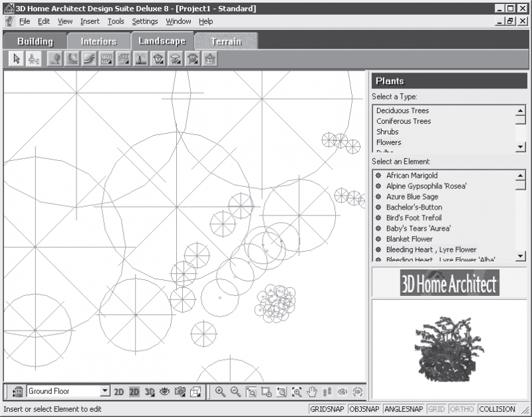Open the barbecue accessories tool
The height and width of the screenshot is (417, 532).
click(x=193, y=59)
